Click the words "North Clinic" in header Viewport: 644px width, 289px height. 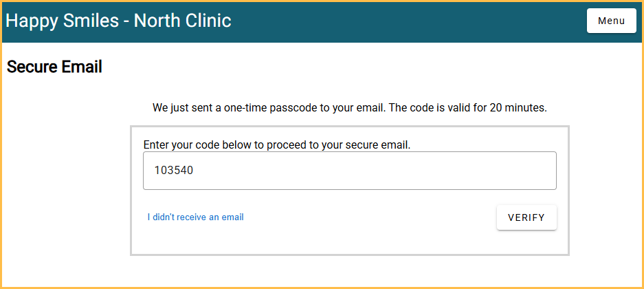[x=182, y=21]
